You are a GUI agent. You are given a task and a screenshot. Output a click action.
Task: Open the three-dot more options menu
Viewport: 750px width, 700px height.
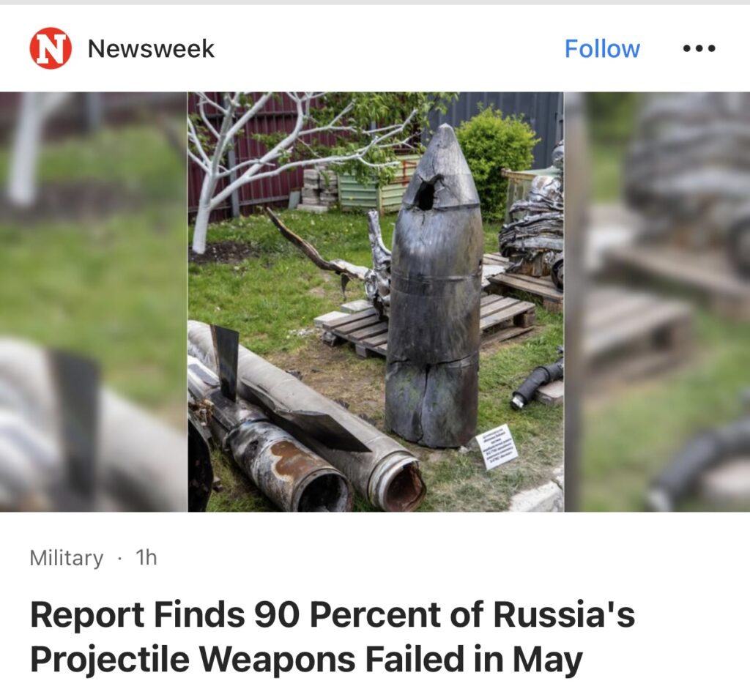pyautogui.click(x=699, y=48)
